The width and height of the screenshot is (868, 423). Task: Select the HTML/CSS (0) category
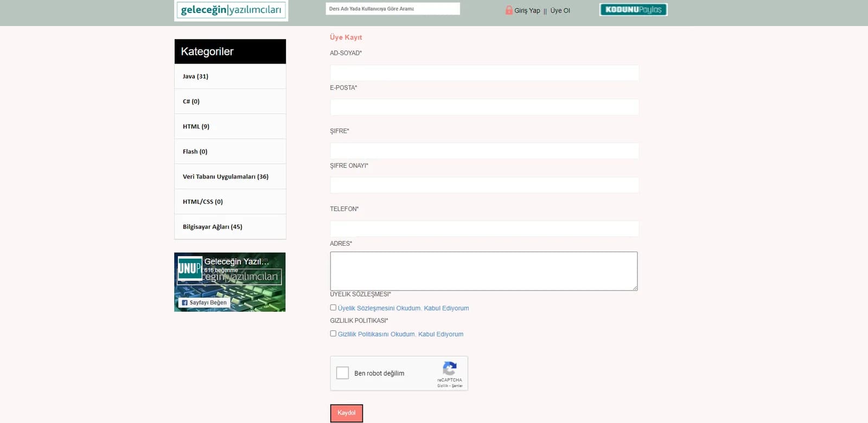230,202
